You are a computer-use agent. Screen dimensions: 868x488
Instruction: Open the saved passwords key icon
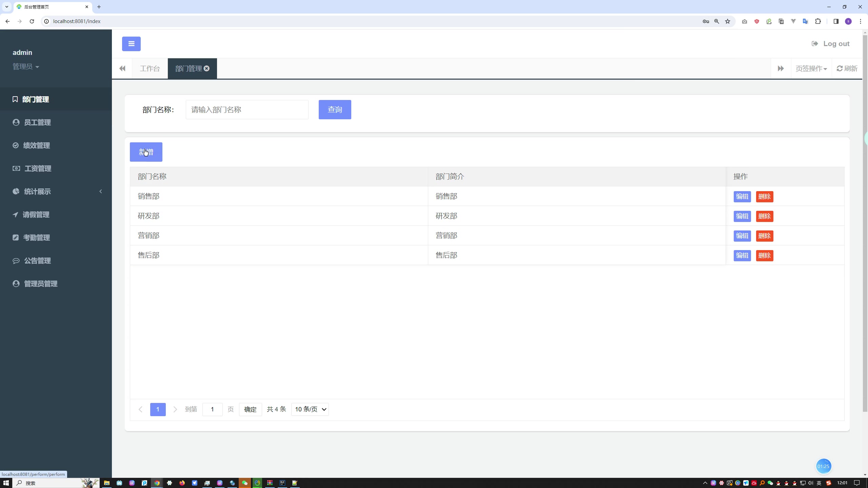point(706,21)
